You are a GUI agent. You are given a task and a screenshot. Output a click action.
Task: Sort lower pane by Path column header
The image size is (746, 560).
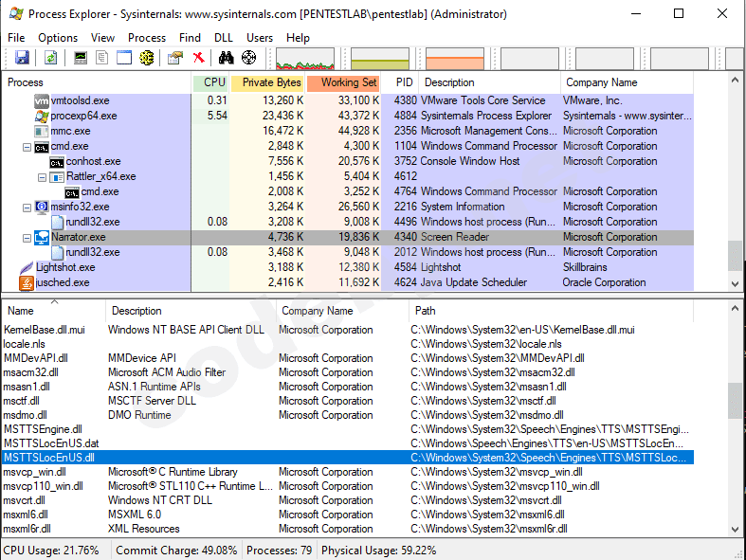551,311
